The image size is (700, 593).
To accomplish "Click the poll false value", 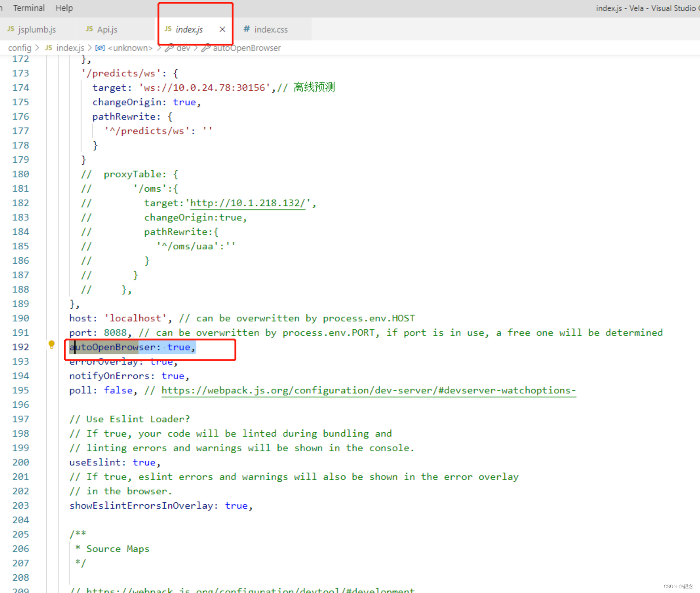I will coord(118,390).
